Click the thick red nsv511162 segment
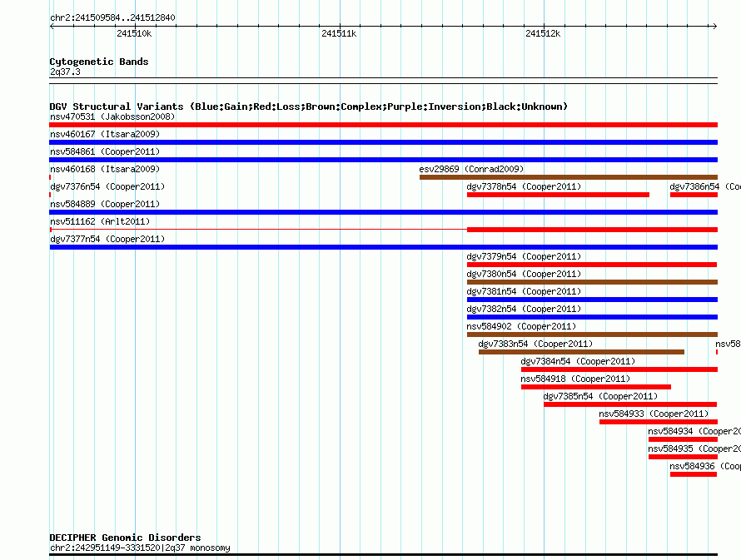 (x=592, y=230)
